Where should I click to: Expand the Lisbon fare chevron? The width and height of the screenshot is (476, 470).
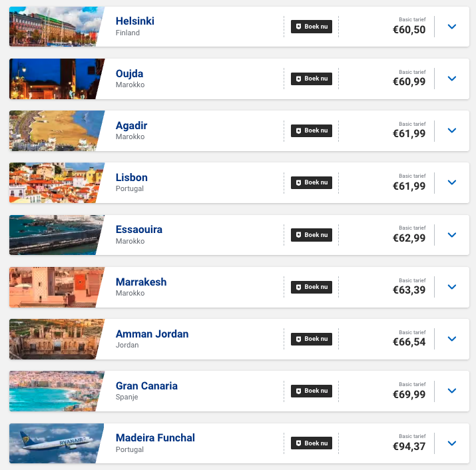(x=452, y=182)
